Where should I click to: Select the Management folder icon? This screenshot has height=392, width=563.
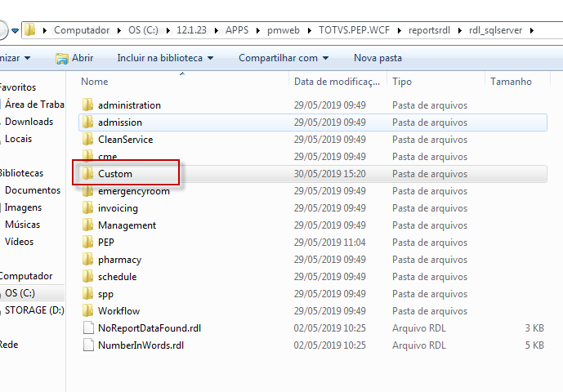pyautogui.click(x=87, y=225)
